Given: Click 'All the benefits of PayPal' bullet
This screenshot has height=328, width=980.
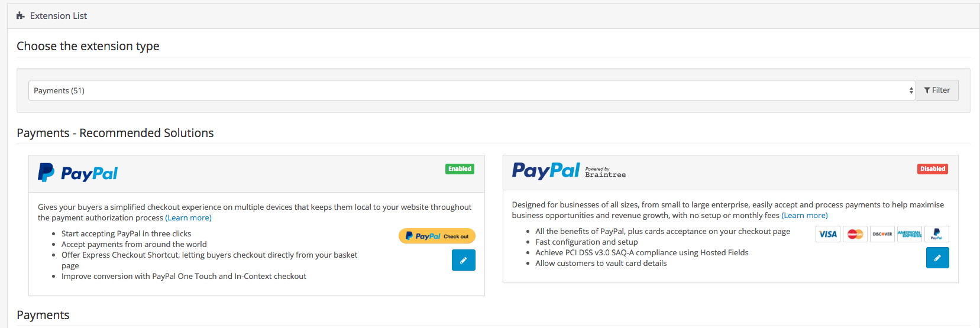Looking at the screenshot, I should coord(662,231).
